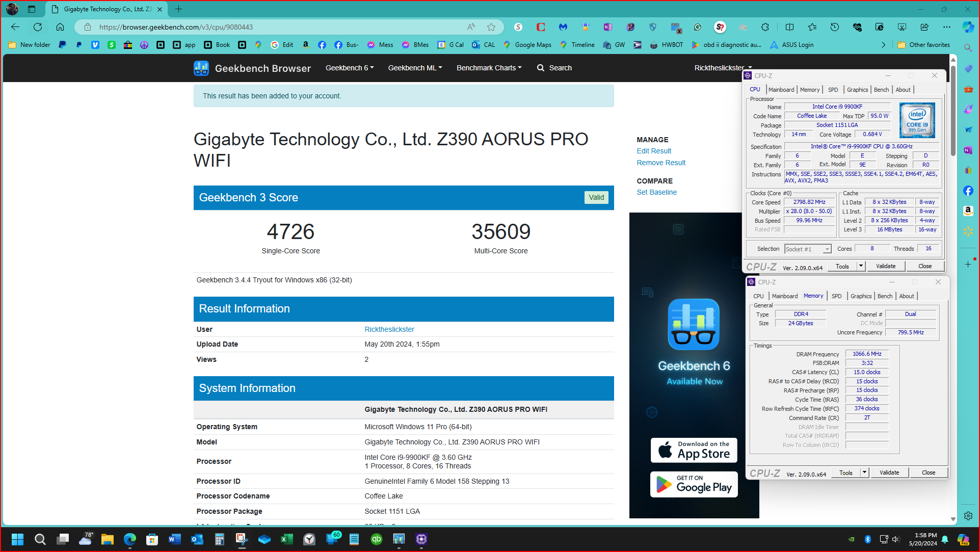
Task: Click Remove Result link
Action: tap(661, 163)
